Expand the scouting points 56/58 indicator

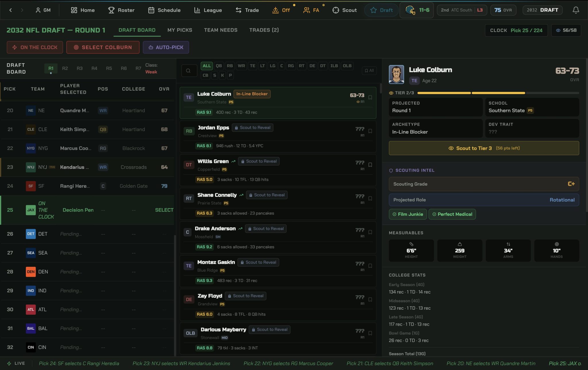point(566,30)
